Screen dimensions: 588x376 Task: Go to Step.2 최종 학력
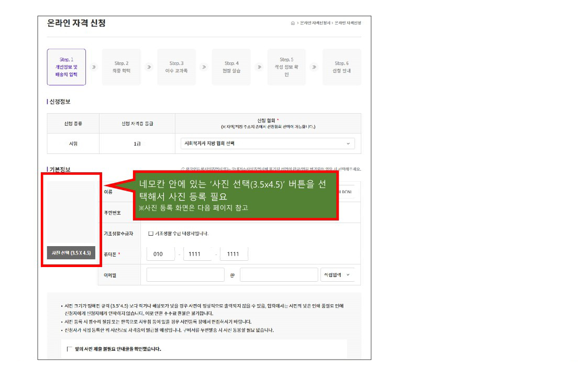click(121, 67)
